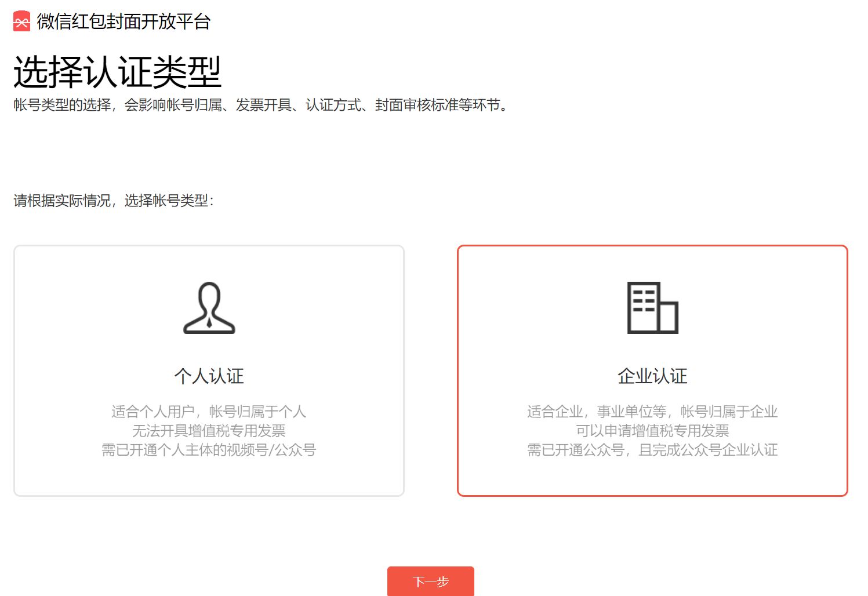The width and height of the screenshot is (868, 596).
Task: Click the line 适合个人用户，帐号归属于个人
Action: click(x=209, y=412)
